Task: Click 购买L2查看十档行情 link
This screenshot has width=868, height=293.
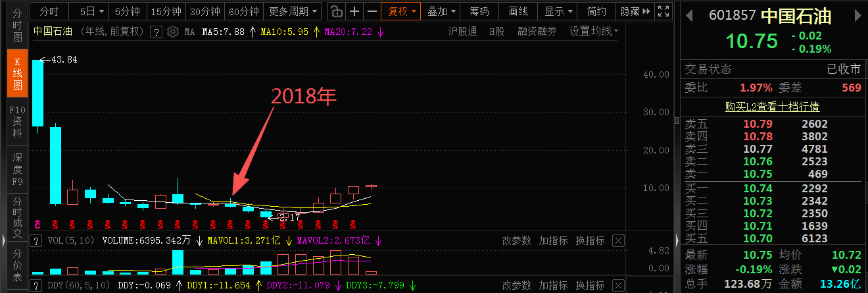Action: coord(772,106)
